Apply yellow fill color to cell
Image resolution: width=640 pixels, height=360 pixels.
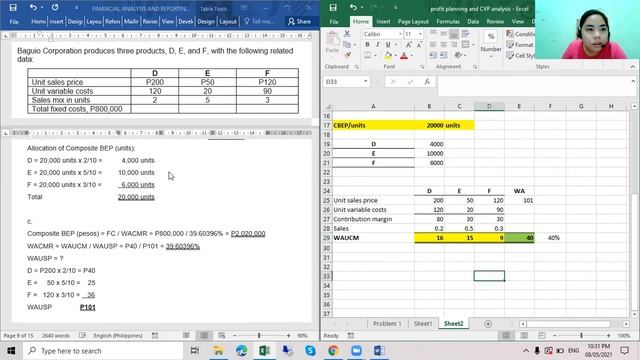[388, 55]
